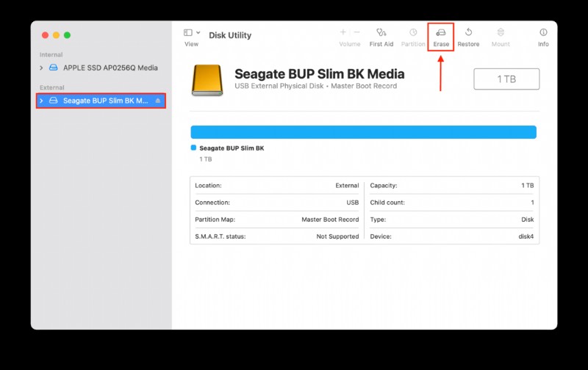Click the green zoom window button
Screen dimensions: 588x370
(67, 35)
